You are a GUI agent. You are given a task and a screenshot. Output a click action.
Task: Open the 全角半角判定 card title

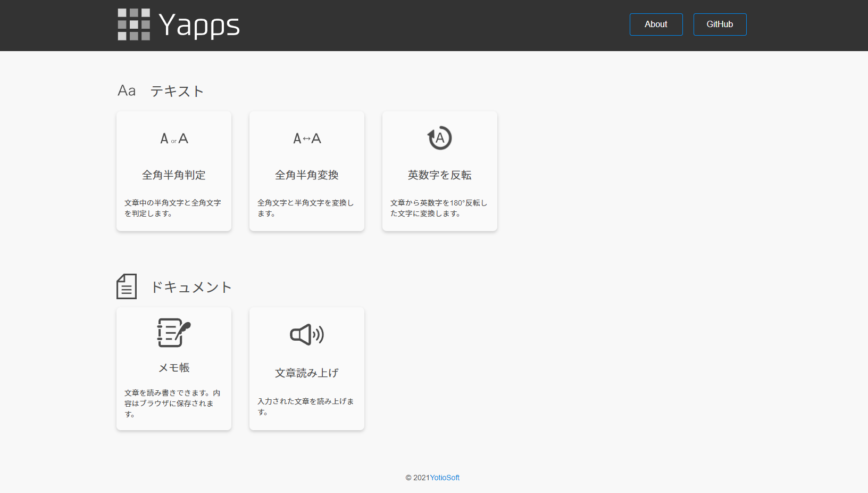click(174, 175)
